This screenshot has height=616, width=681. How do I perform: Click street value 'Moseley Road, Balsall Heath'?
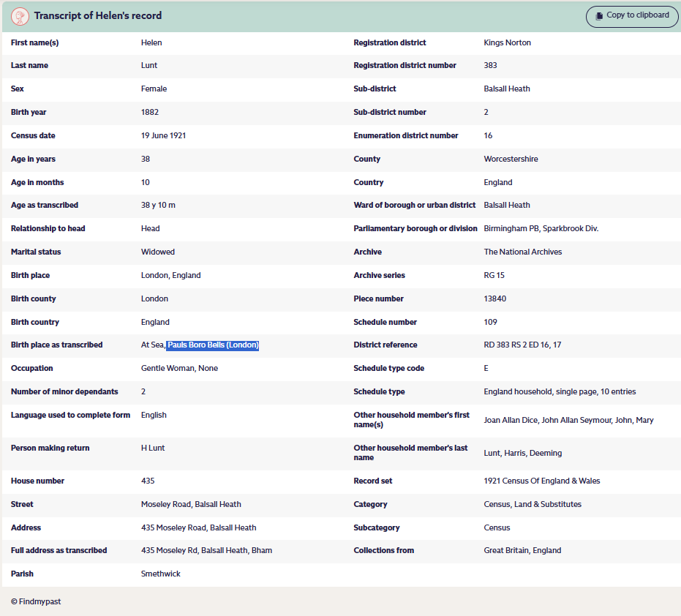191,504
